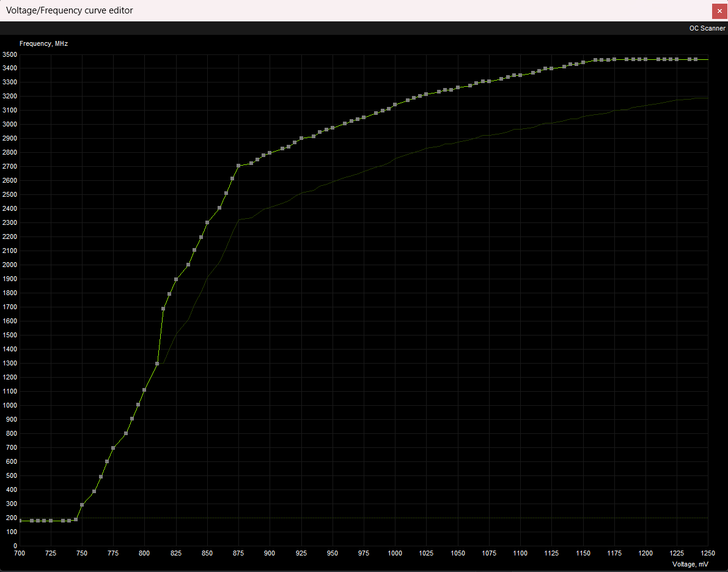Select the first curve point at 700 mV
The image size is (728, 572).
(20, 521)
